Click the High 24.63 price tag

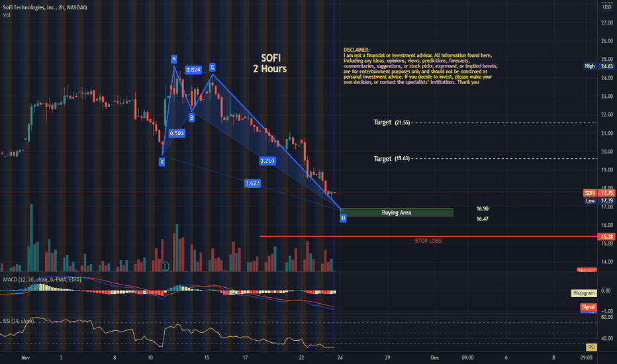(x=599, y=66)
